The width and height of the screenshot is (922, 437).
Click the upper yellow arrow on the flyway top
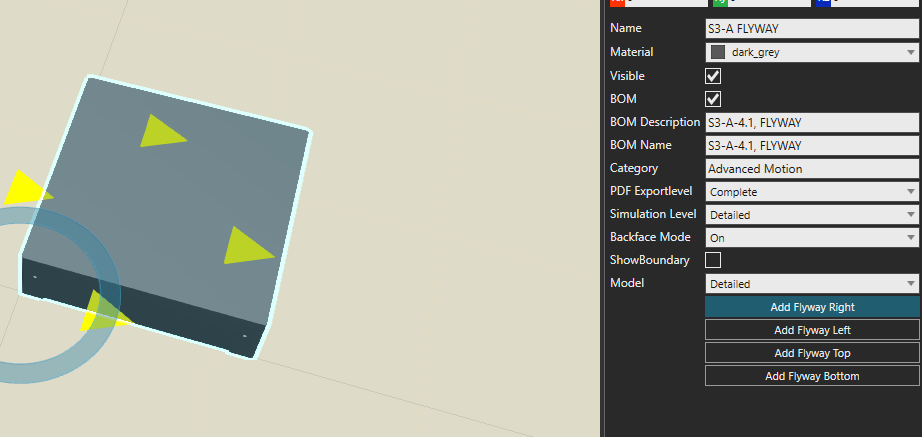[x=160, y=132]
